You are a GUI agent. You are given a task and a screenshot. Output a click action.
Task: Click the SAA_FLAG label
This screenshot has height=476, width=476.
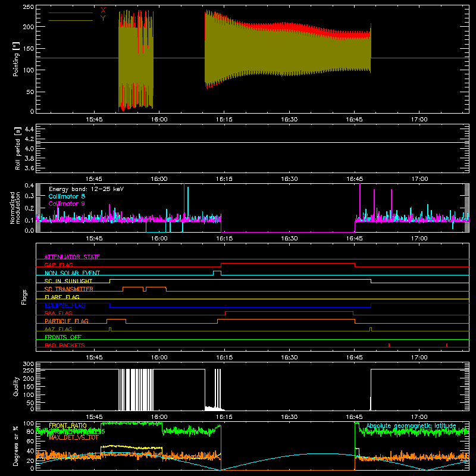58,313
